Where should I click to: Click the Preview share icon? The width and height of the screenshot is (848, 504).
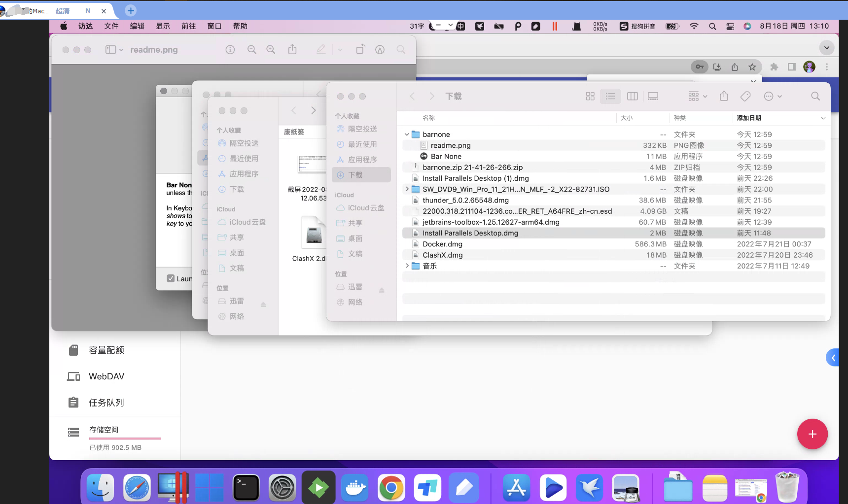(292, 49)
